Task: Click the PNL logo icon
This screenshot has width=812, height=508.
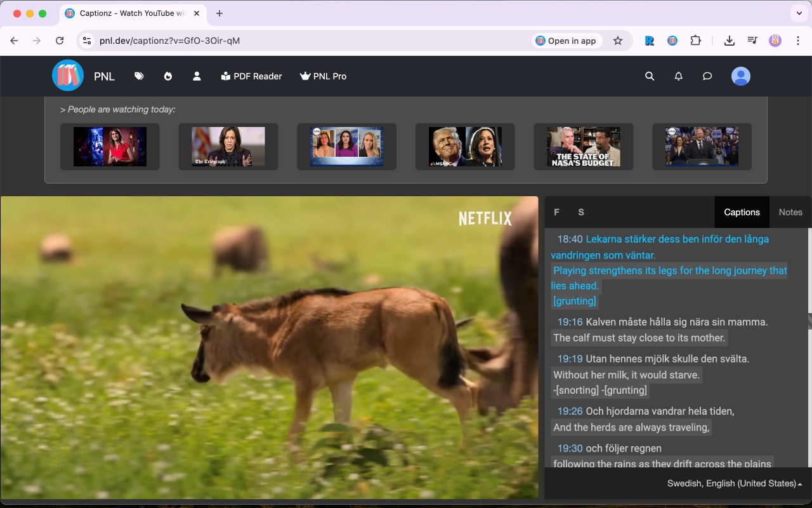Action: (68, 76)
